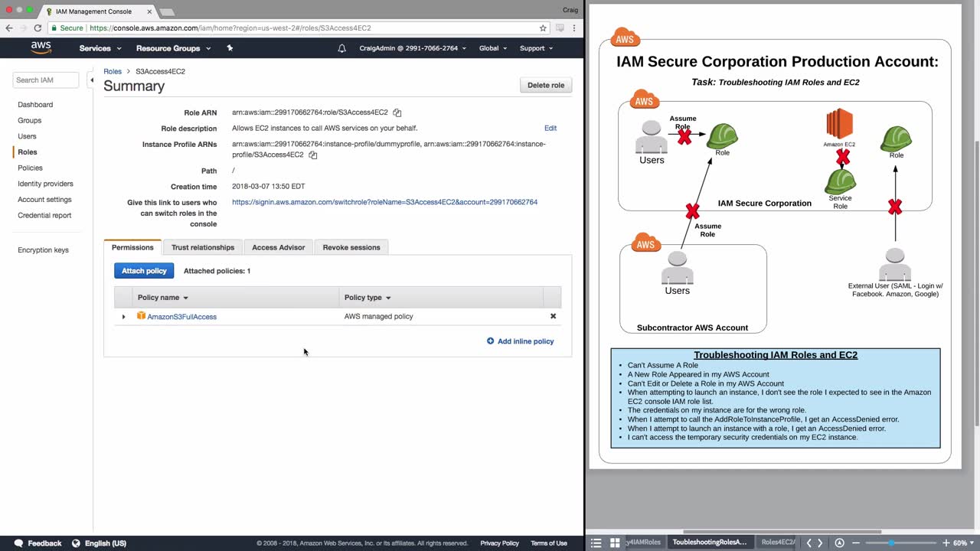Open Users in the IAM sidebar

pyautogui.click(x=27, y=136)
